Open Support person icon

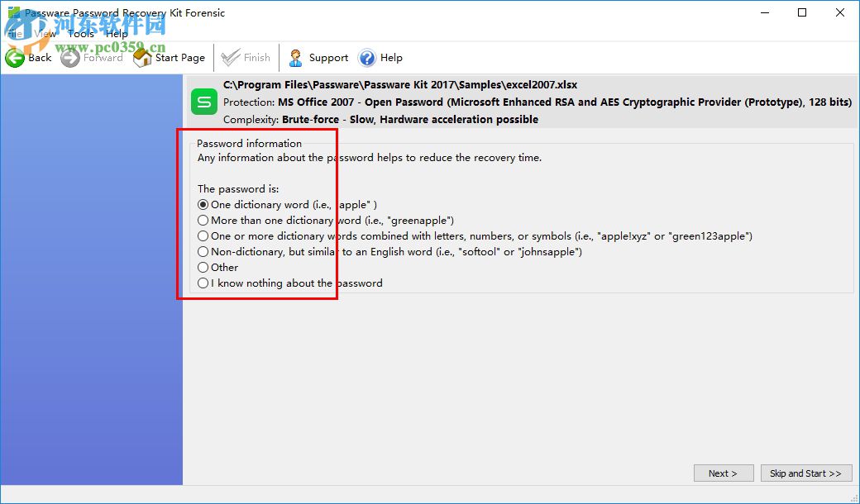click(296, 58)
